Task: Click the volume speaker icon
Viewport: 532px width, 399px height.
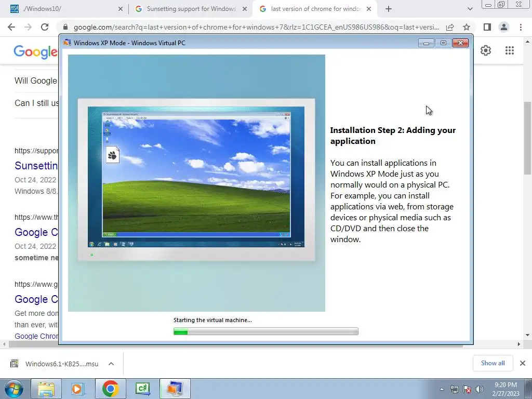Action: coord(479,389)
